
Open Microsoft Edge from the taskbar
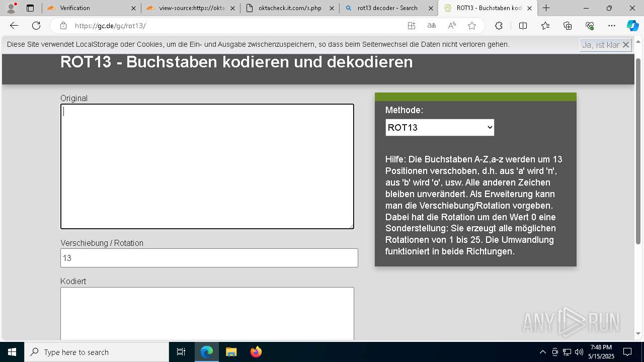tap(207, 352)
